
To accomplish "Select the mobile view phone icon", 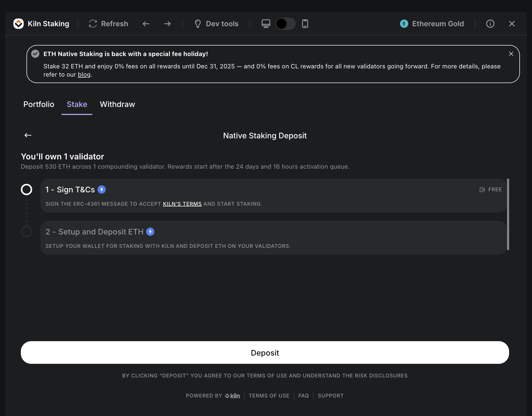I will pyautogui.click(x=305, y=24).
